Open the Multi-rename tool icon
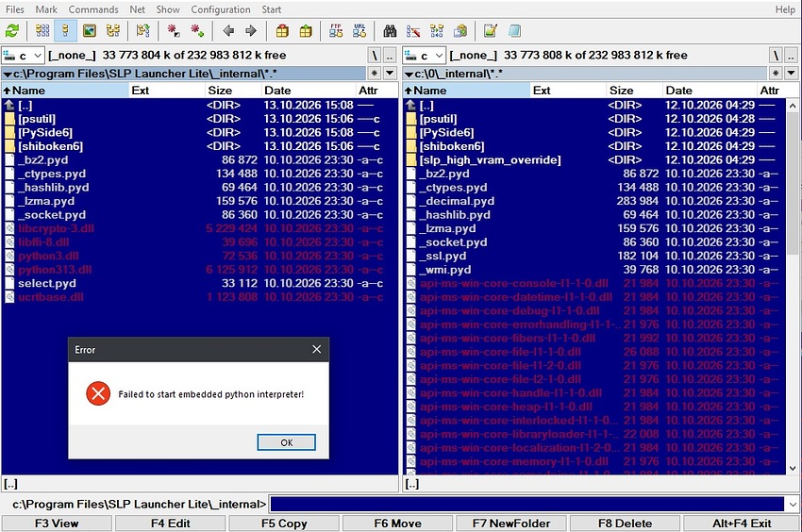The height and width of the screenshot is (532, 802). [x=413, y=31]
